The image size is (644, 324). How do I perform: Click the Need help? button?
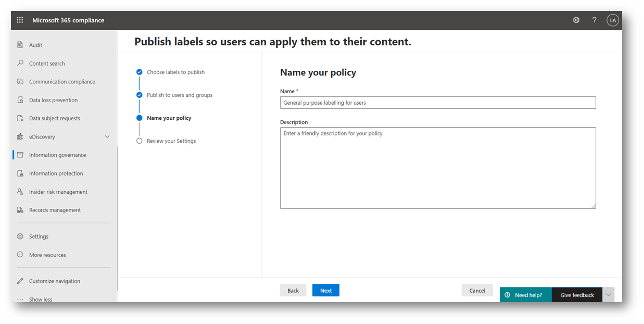tap(526, 295)
